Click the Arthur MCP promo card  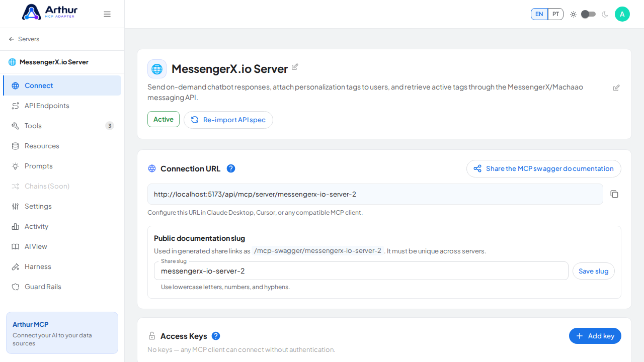pos(62,333)
